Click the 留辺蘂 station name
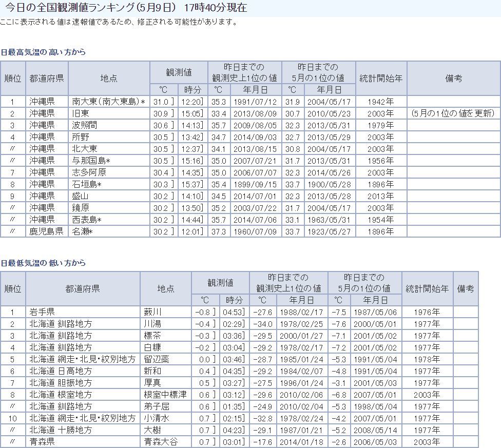Image resolution: width=501 pixels, height=448 pixels. tap(157, 359)
